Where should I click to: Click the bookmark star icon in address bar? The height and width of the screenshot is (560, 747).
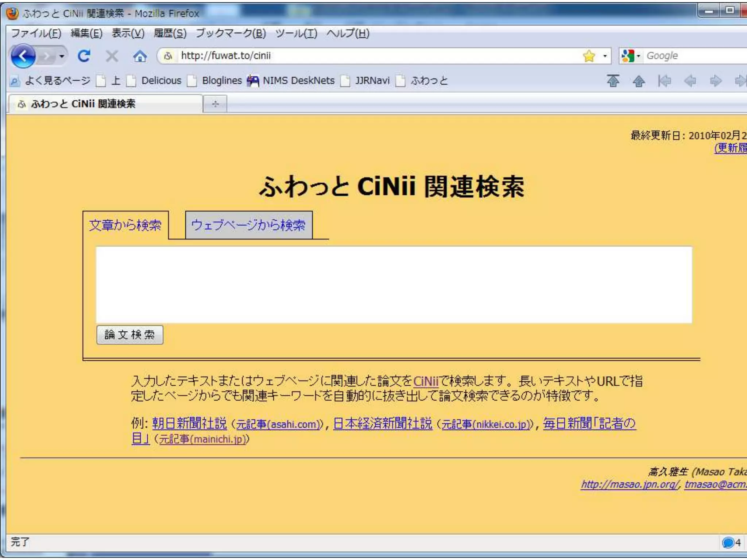point(589,56)
